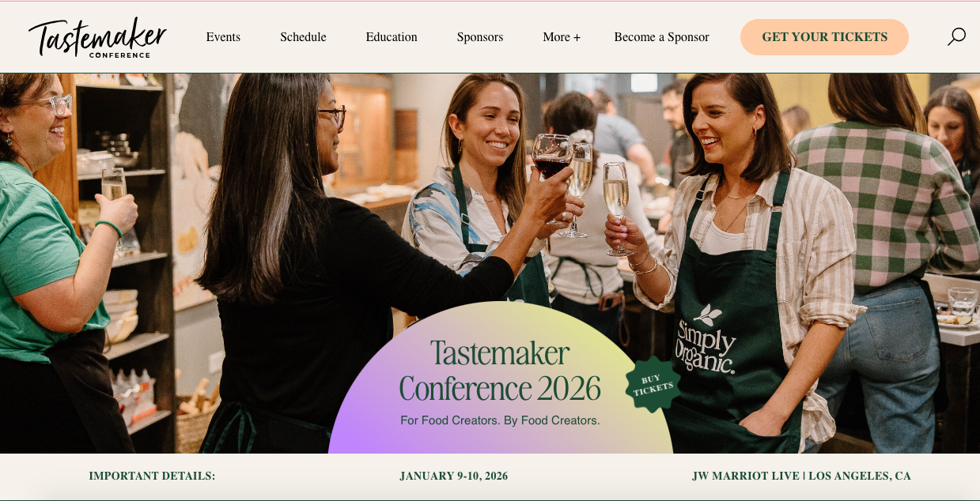
Task: Click the plus sign beside More
Action: coord(577,37)
